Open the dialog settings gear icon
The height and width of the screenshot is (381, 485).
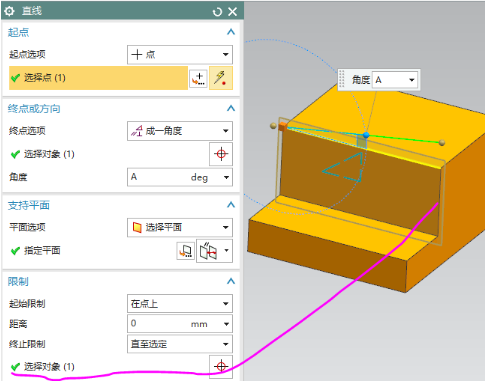pos(9,11)
